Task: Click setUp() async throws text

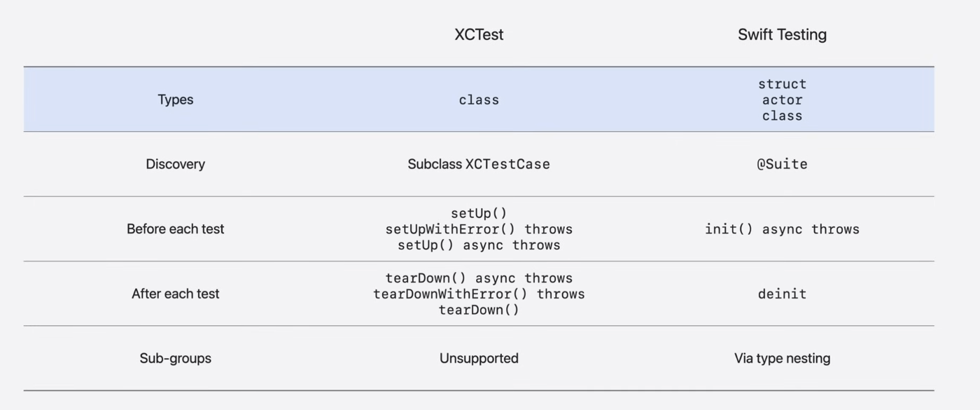Action: (479, 245)
